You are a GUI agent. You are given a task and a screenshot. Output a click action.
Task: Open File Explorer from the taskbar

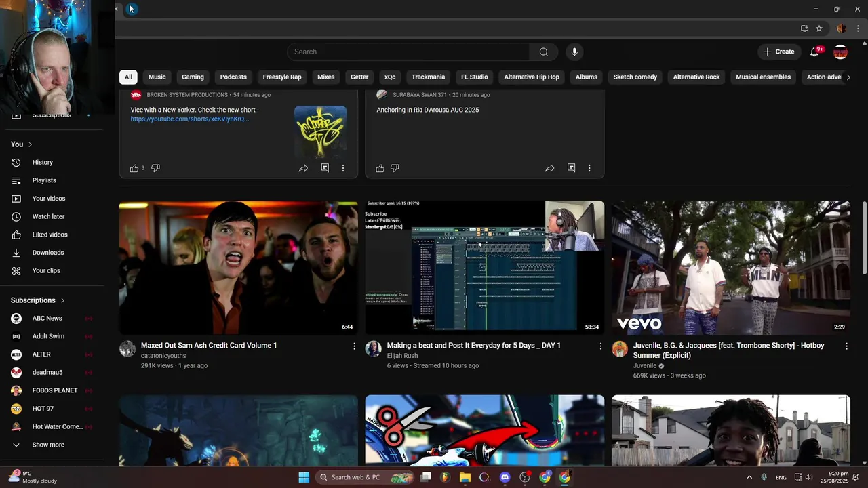[465, 477]
